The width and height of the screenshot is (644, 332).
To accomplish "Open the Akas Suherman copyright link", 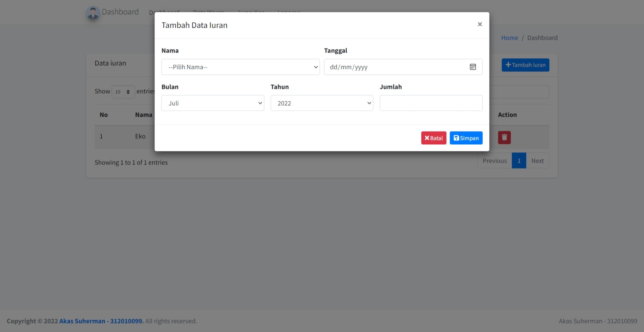I will (x=101, y=321).
